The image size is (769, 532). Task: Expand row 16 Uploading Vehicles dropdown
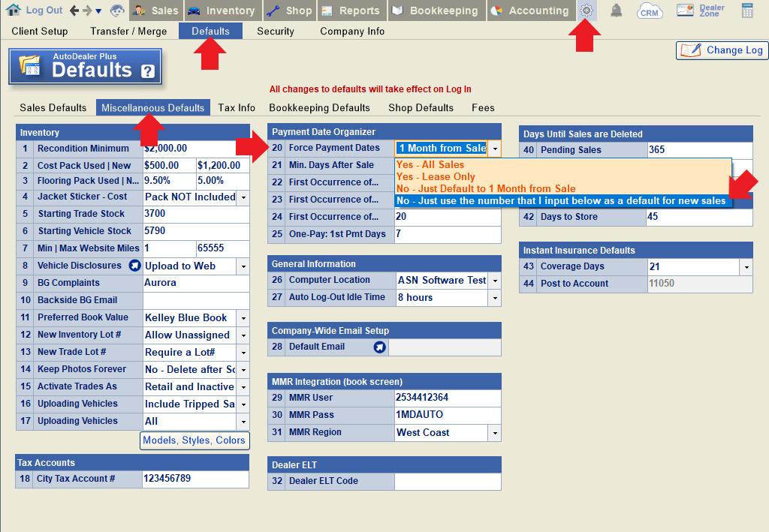[x=243, y=404]
